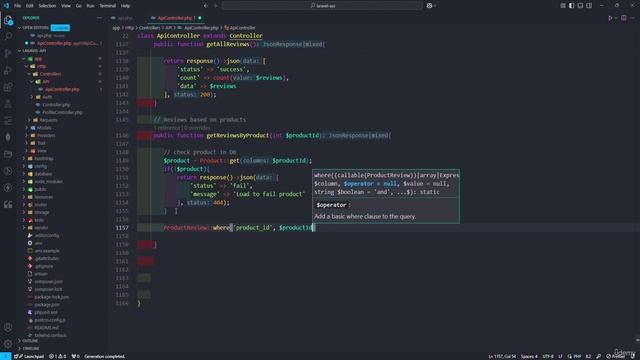
Task: Click the PHP language mode status item
Action: click(x=577, y=356)
